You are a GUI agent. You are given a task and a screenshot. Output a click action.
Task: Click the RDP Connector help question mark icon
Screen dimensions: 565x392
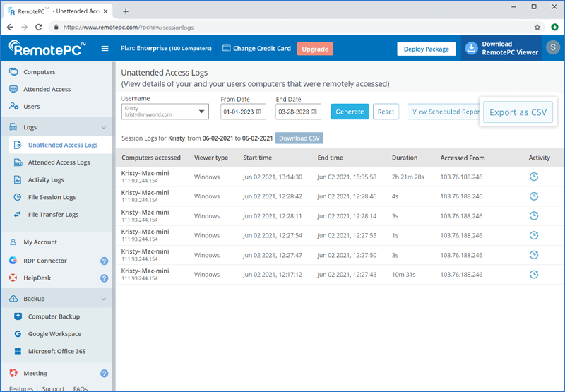[x=104, y=261]
